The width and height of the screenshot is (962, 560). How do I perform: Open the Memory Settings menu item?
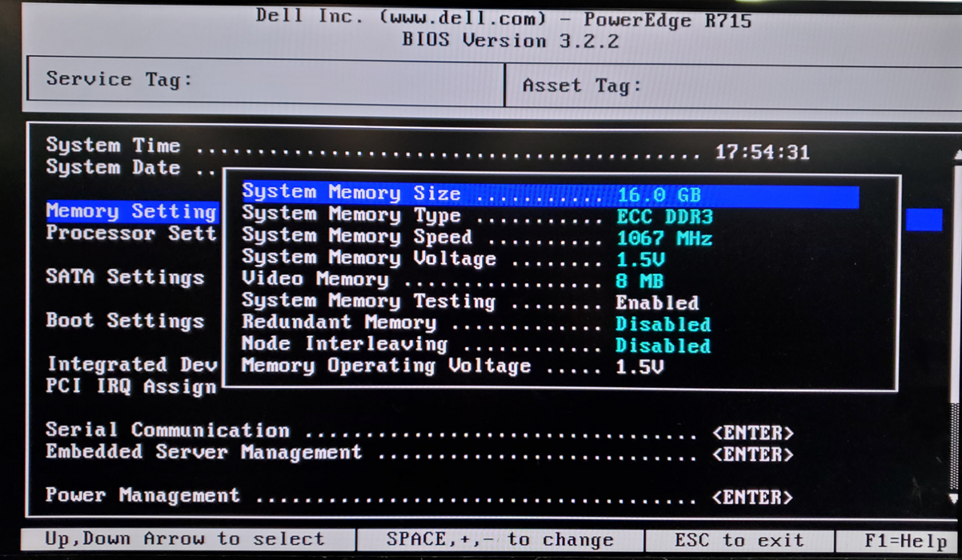[x=131, y=211]
